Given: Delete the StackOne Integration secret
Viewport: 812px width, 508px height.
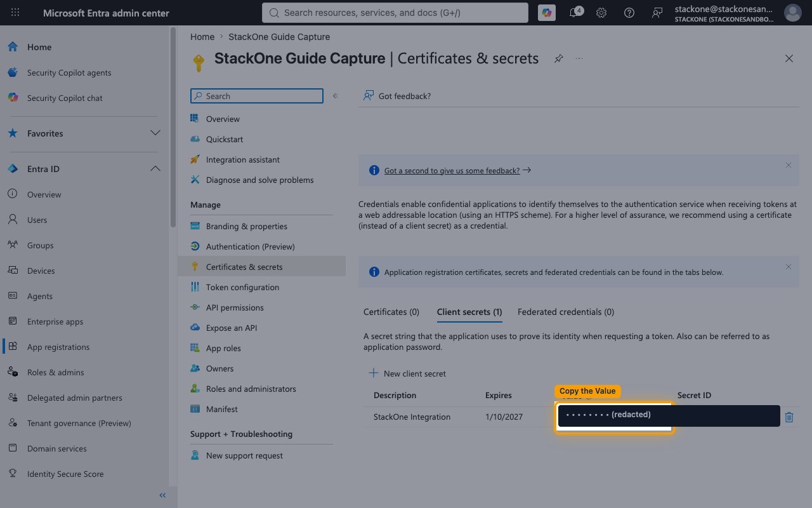Looking at the screenshot, I should tap(789, 417).
